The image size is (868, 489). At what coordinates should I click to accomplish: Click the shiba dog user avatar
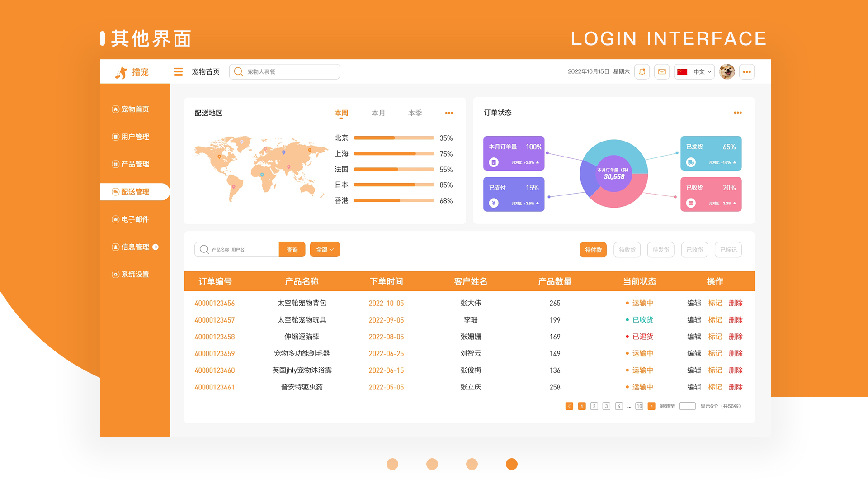727,72
